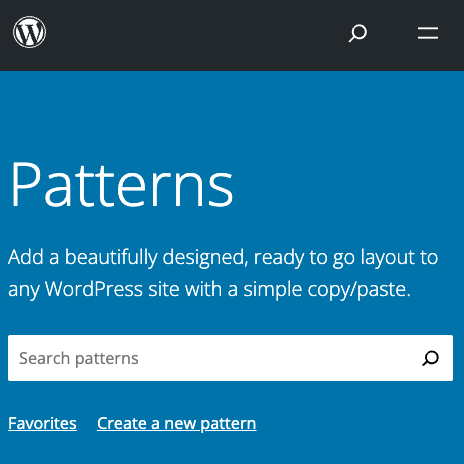Open Create a new pattern link
The width and height of the screenshot is (464, 464).
(177, 424)
